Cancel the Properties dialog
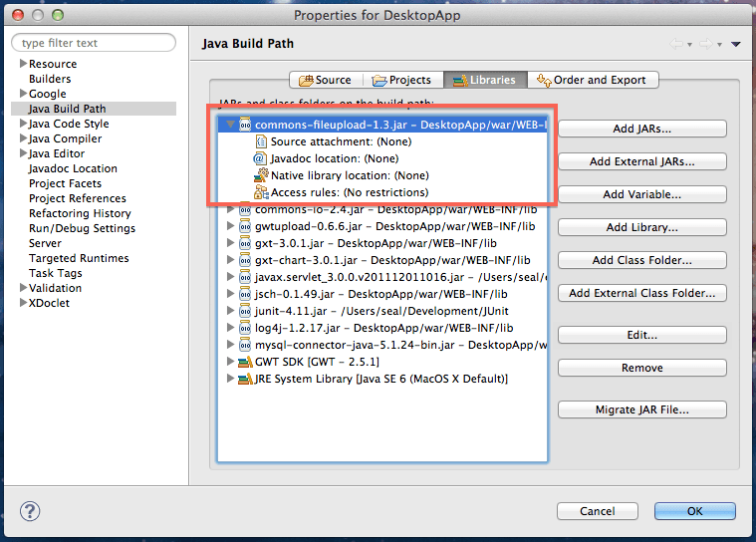Screen dimensions: 756x542 click(598, 511)
